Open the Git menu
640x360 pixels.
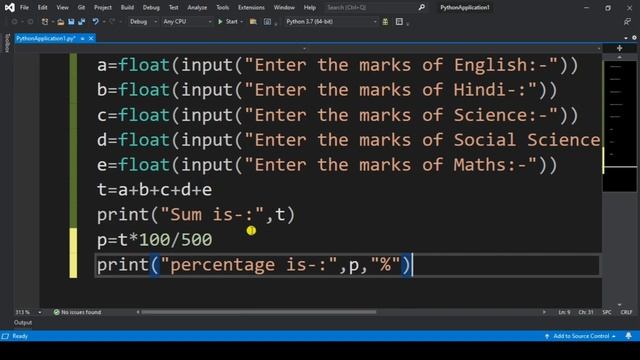pyautogui.click(x=81, y=7)
